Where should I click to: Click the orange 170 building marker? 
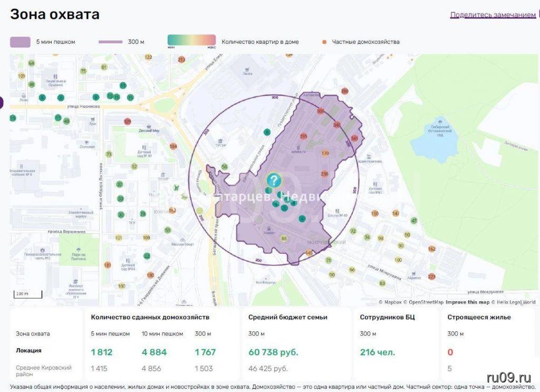tap(325, 154)
